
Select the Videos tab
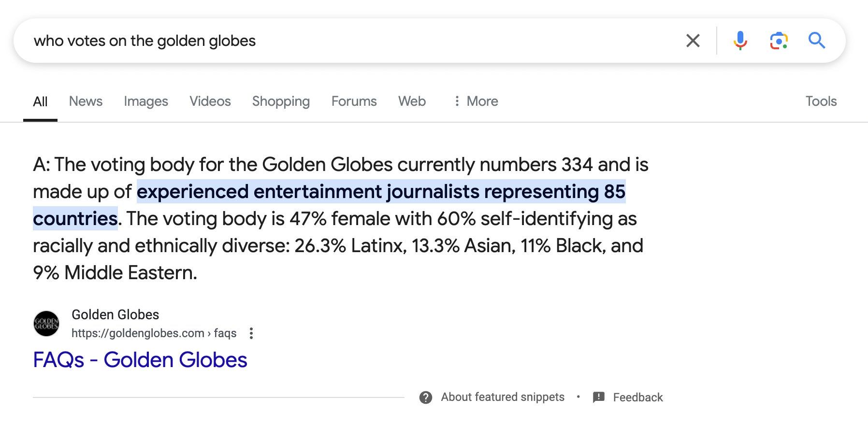click(x=210, y=101)
